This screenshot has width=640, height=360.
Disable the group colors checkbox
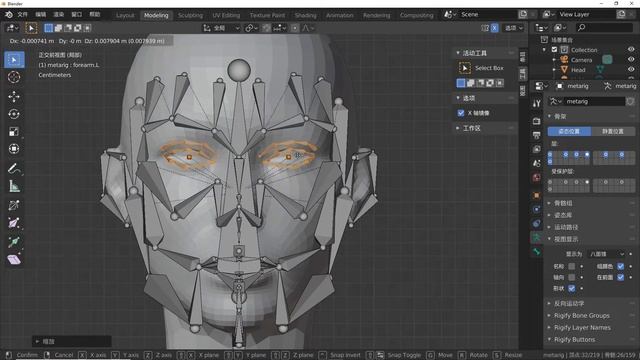click(620, 266)
